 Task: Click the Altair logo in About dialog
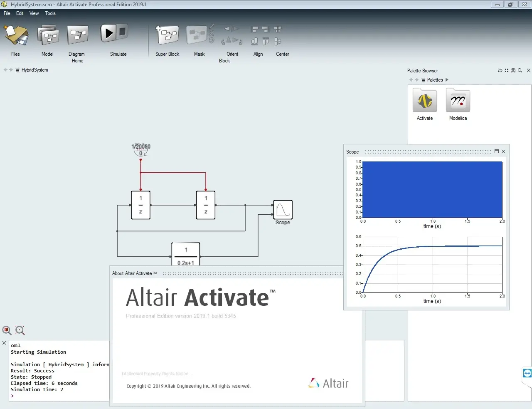[328, 383]
